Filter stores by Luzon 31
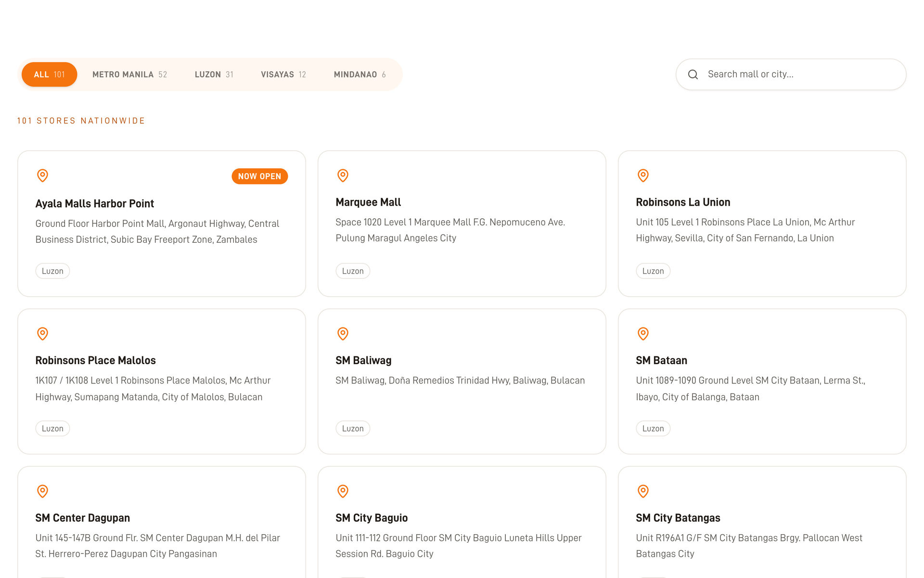The width and height of the screenshot is (924, 578). (214, 74)
